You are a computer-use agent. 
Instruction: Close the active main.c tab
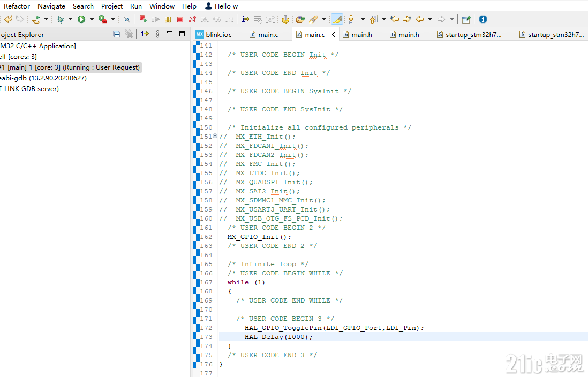pos(332,34)
